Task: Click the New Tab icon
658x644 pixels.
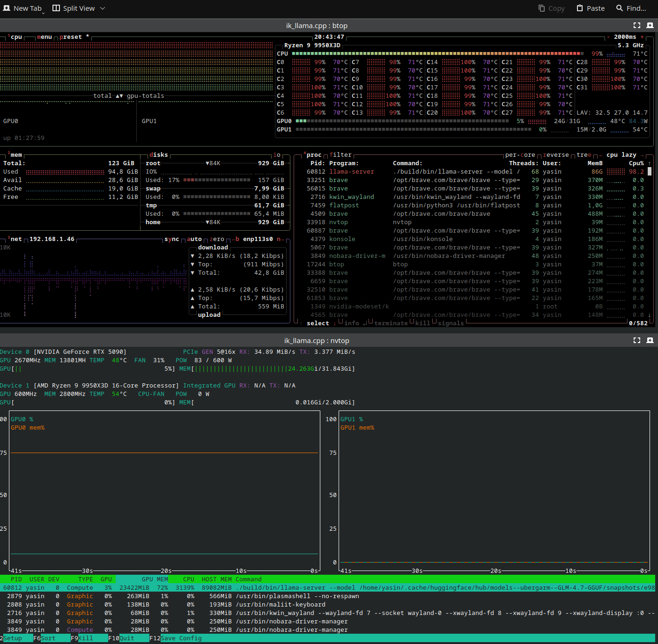Action: pos(7,8)
